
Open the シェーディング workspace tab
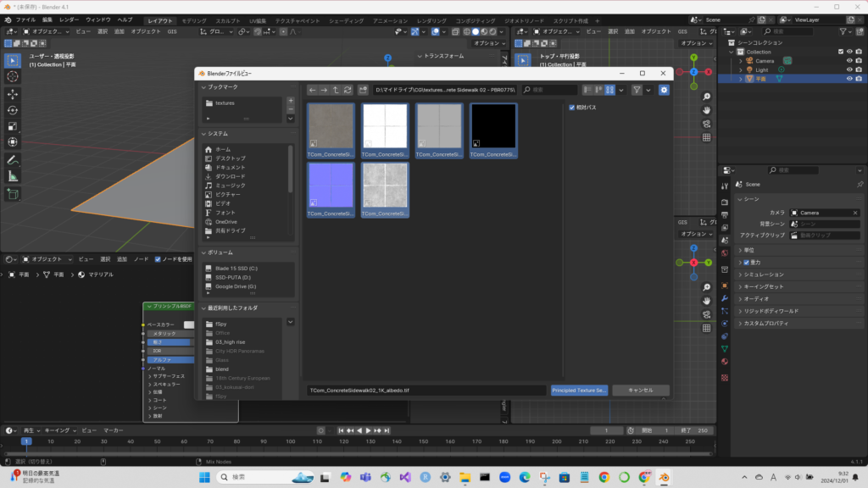pyautogui.click(x=345, y=19)
